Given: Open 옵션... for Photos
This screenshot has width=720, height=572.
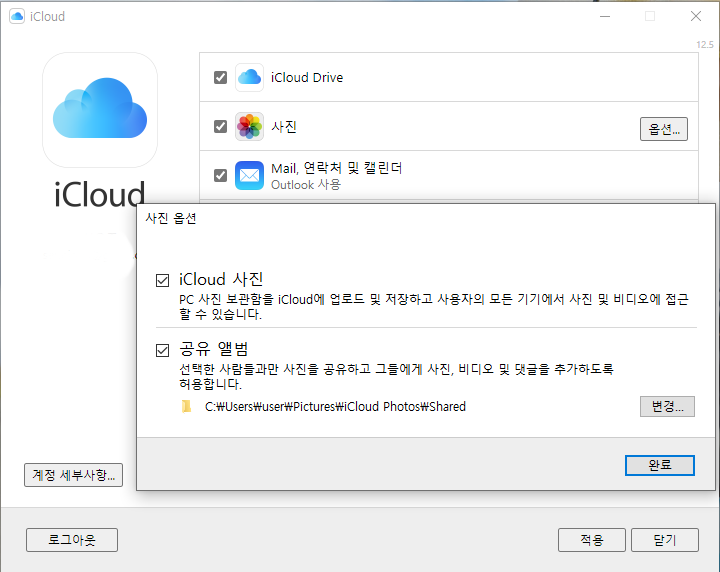Looking at the screenshot, I should pos(664,129).
